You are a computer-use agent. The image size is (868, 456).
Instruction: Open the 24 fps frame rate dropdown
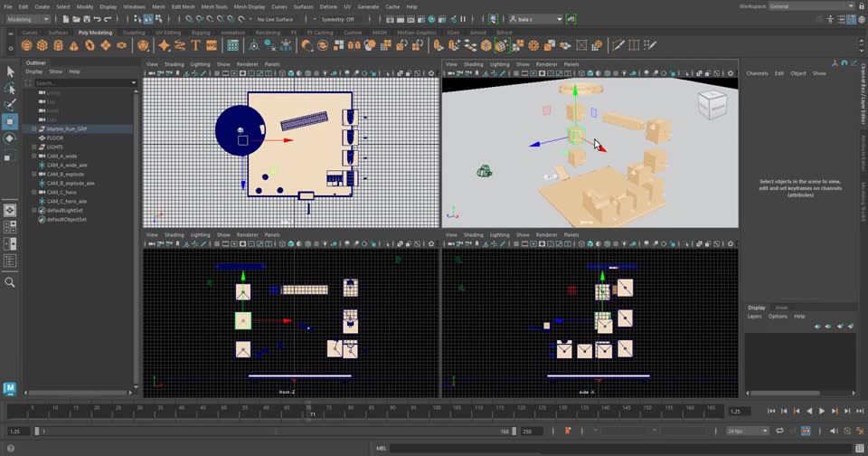tap(748, 431)
